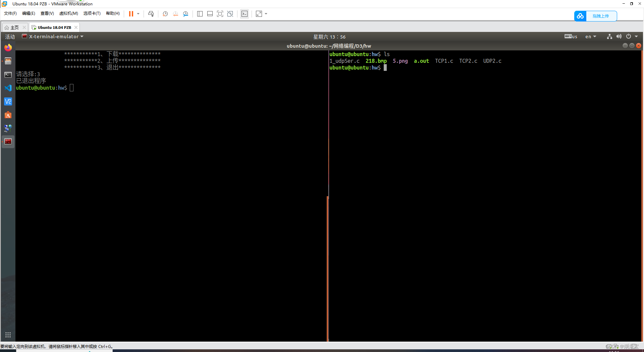The height and width of the screenshot is (352, 644).
Task: Click the left terminal prompt cursor
Action: coord(71,88)
